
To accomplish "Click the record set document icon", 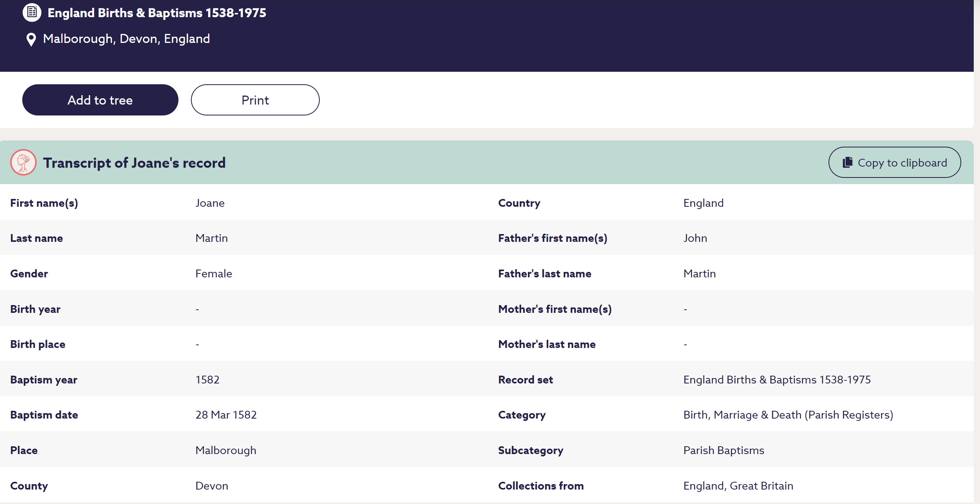I will pos(32,12).
